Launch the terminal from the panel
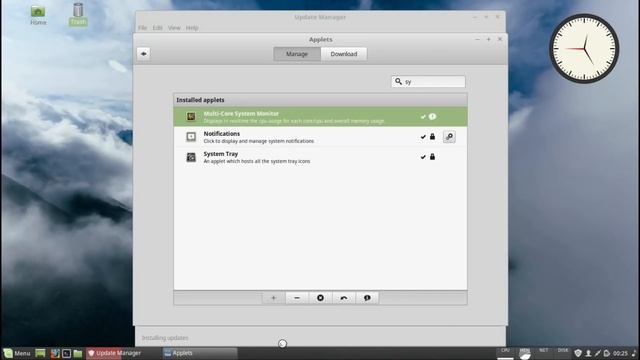Image resolution: width=640 pixels, height=360 pixels. click(x=67, y=353)
